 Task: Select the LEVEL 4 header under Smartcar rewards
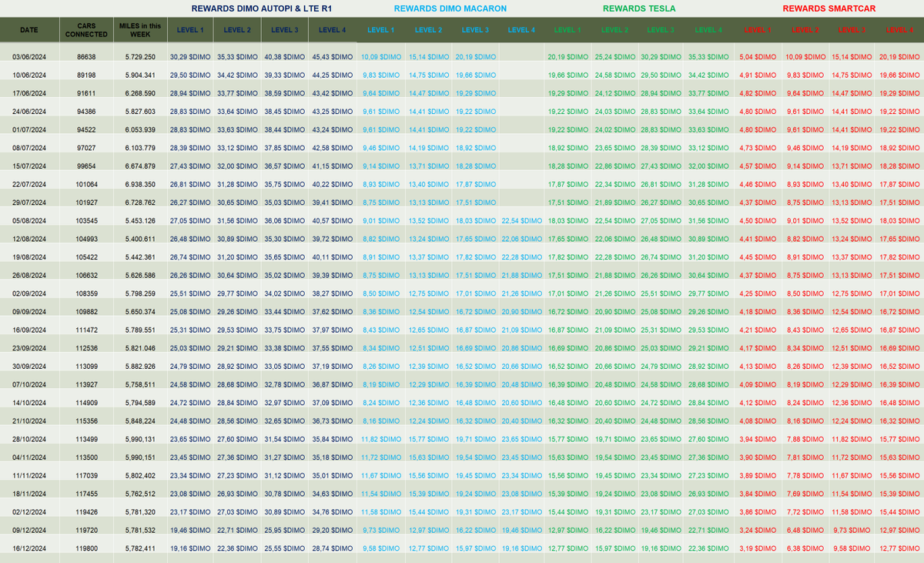point(899,30)
